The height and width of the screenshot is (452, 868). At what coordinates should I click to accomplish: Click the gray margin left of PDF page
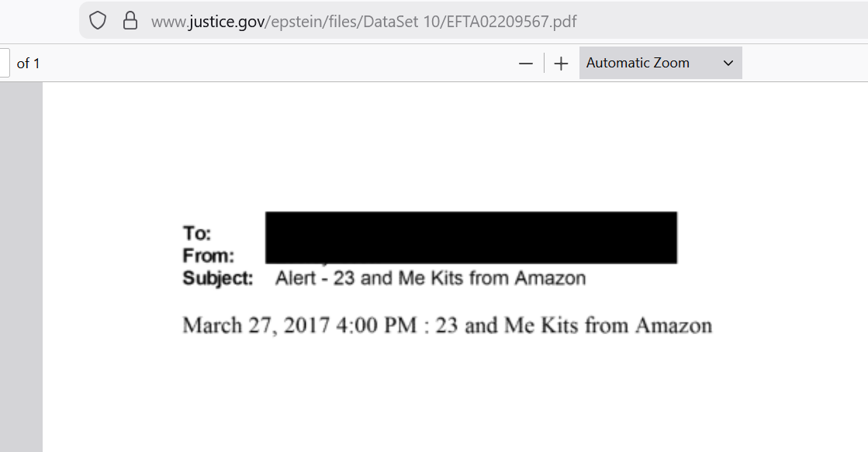point(21,267)
